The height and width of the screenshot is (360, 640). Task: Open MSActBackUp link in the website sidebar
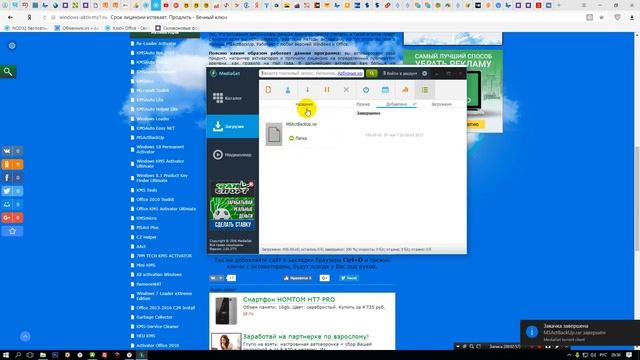[x=150, y=138]
